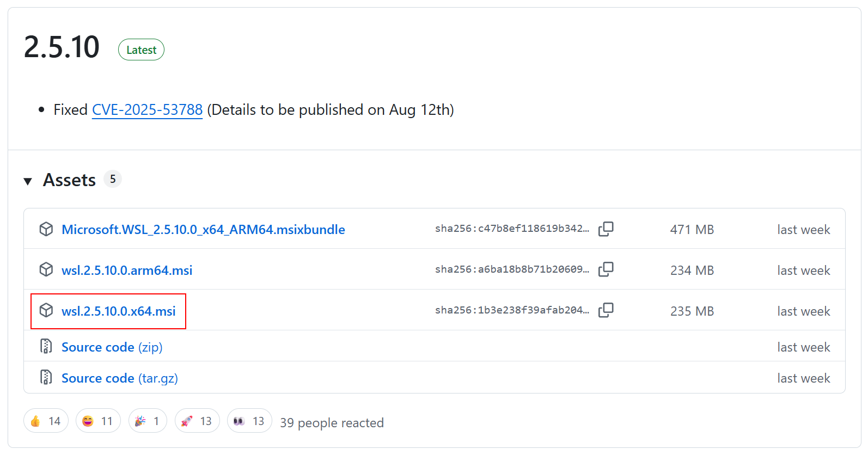Click package icon beside x64 msi
This screenshot has height=455, width=868.
(x=46, y=310)
